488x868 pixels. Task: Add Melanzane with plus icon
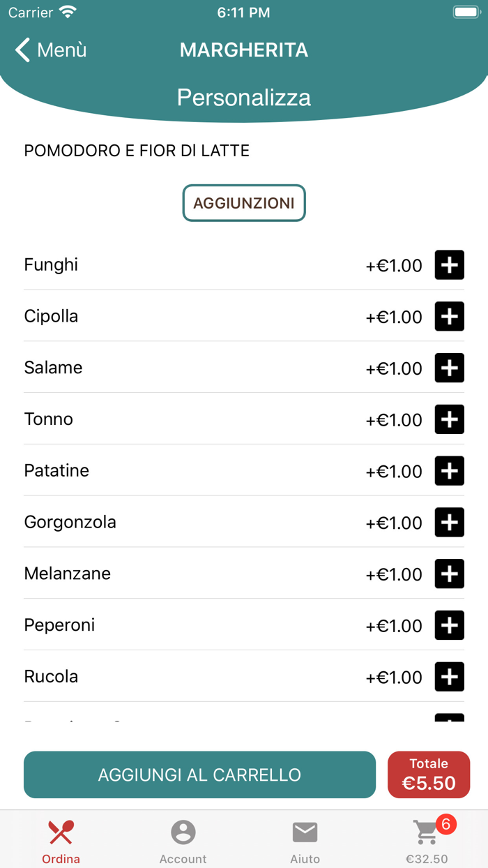450,574
